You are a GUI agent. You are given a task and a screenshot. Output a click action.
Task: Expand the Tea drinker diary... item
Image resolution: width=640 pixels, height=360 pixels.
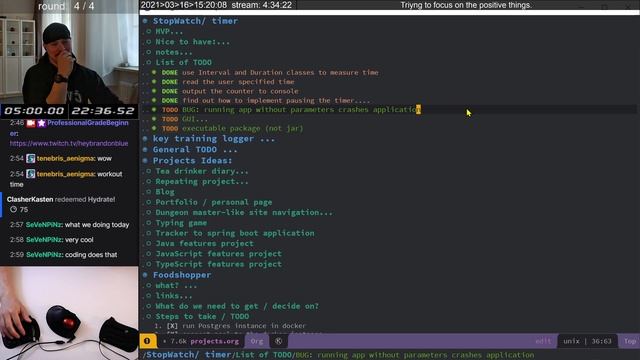pos(202,171)
